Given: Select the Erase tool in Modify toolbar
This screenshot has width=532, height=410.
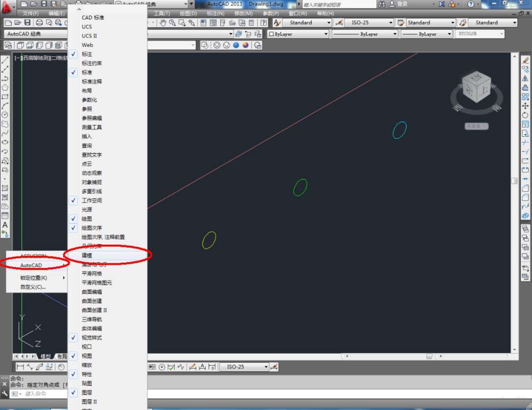Looking at the screenshot, I should pos(525,60).
